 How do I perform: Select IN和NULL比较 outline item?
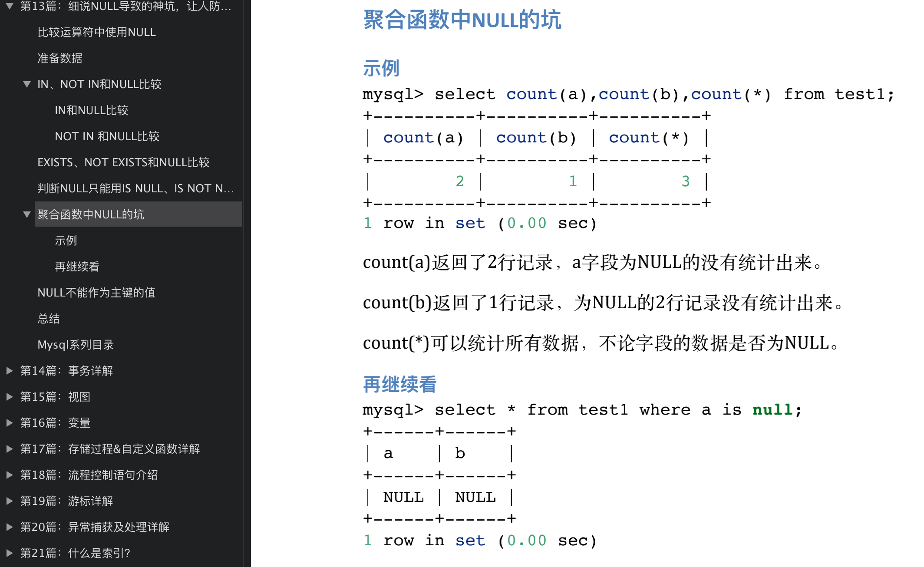(91, 110)
